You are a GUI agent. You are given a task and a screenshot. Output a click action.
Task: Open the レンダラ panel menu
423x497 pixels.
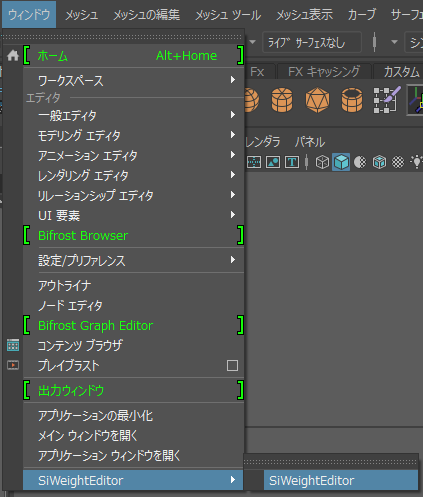[x=263, y=142]
